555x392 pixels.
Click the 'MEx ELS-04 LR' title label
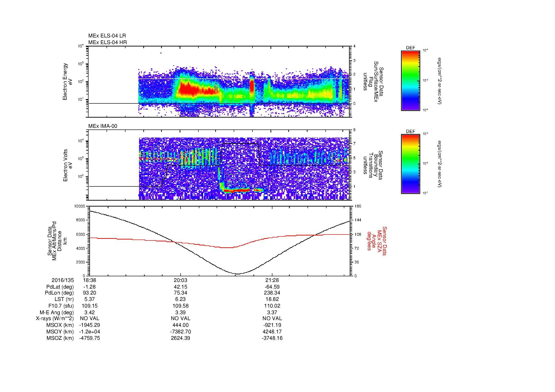coord(107,36)
